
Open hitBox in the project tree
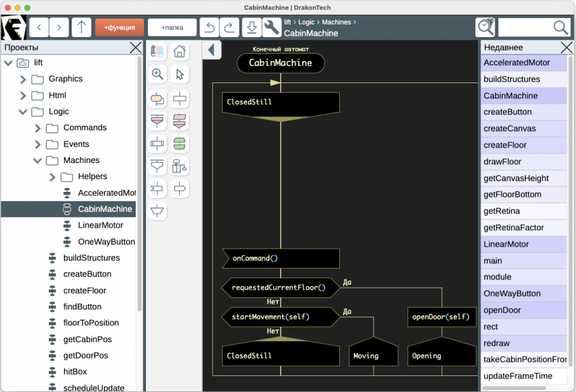75,372
